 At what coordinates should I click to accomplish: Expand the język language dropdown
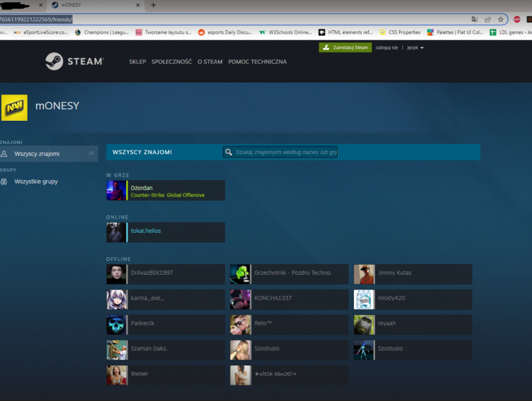415,47
